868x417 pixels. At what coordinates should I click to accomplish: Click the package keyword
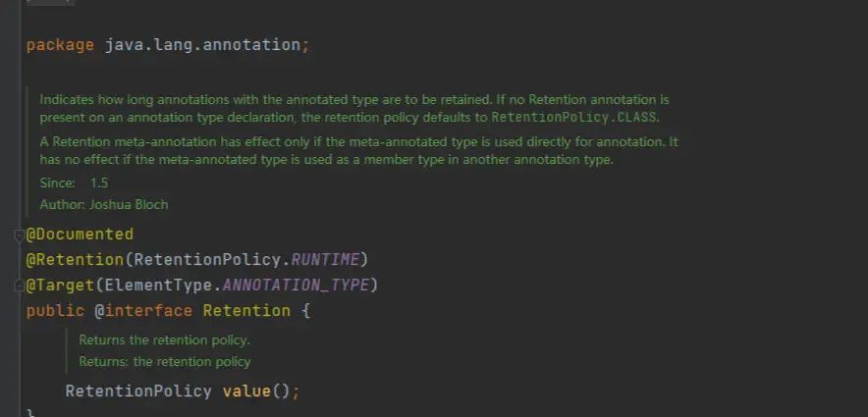point(60,45)
